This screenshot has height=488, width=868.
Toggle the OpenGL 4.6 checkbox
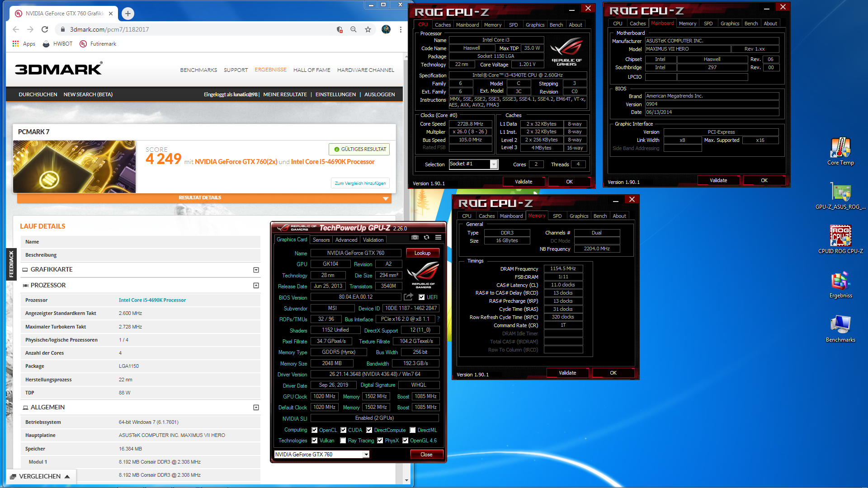click(406, 441)
